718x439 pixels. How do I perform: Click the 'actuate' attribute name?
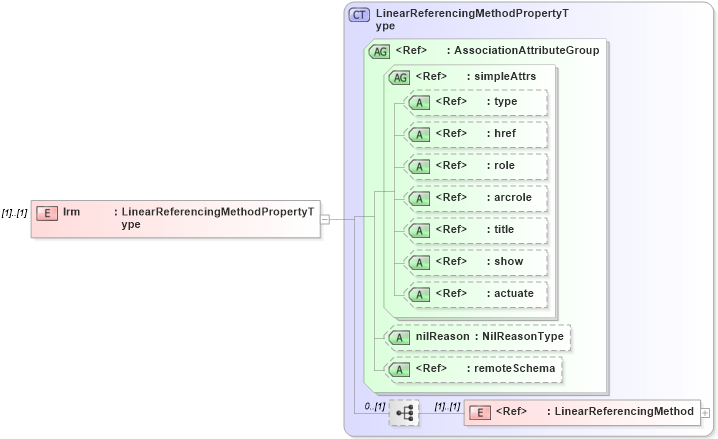click(x=514, y=293)
